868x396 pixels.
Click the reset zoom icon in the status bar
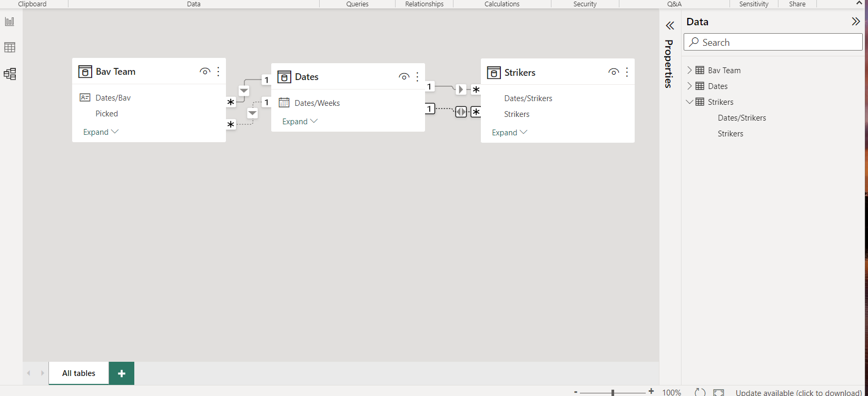click(700, 392)
